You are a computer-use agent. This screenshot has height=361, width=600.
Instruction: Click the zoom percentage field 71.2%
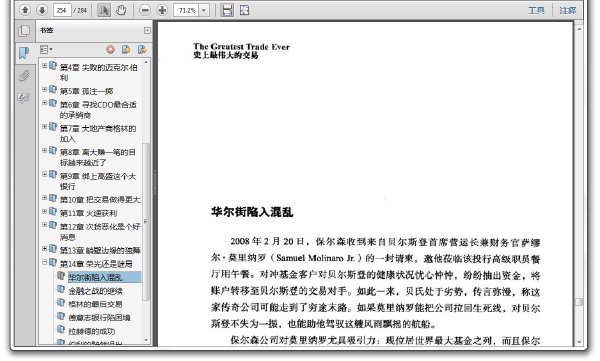(186, 10)
